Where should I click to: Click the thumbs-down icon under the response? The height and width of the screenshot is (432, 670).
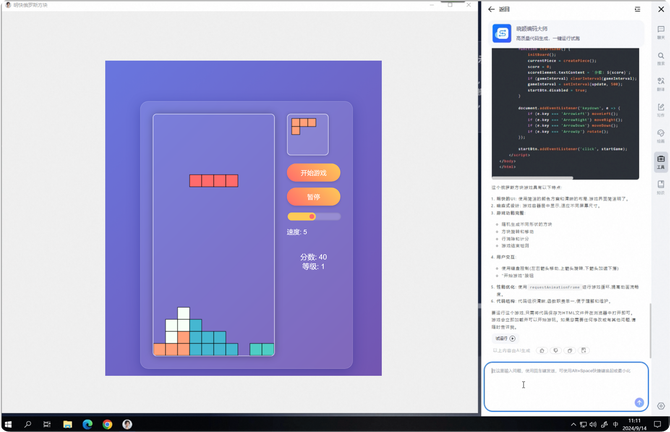[555, 350]
